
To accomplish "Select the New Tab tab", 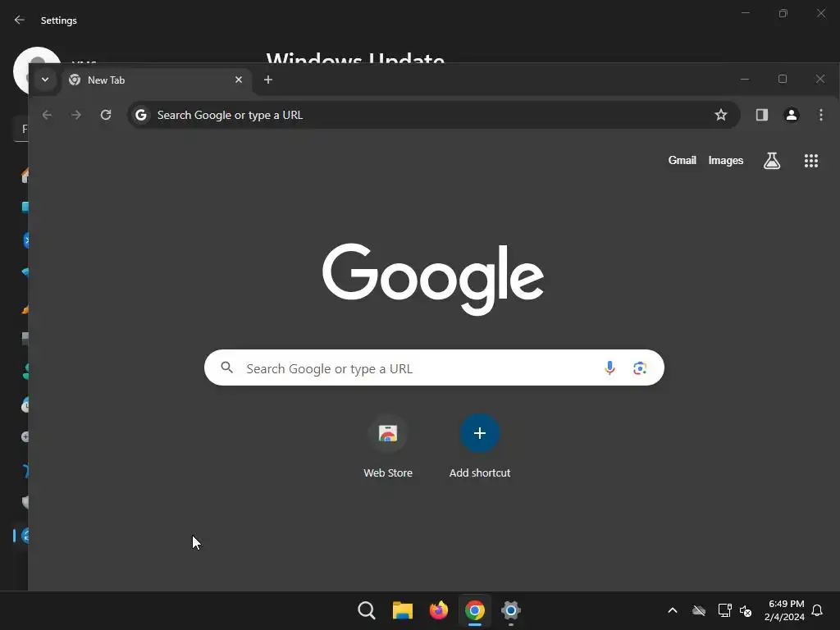I will pos(155,80).
